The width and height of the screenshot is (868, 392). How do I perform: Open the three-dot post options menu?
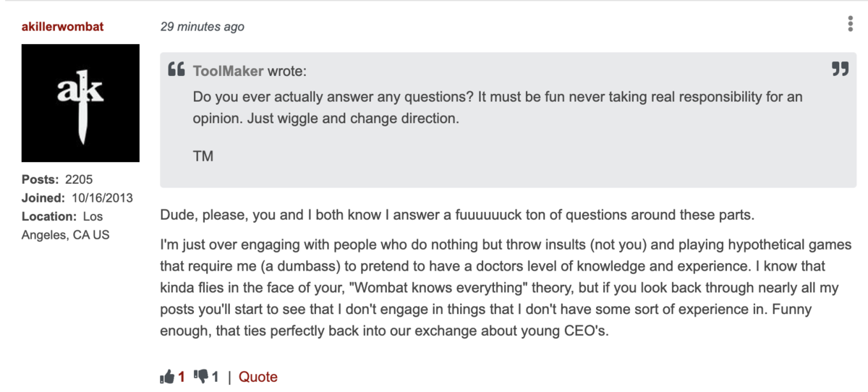click(850, 25)
